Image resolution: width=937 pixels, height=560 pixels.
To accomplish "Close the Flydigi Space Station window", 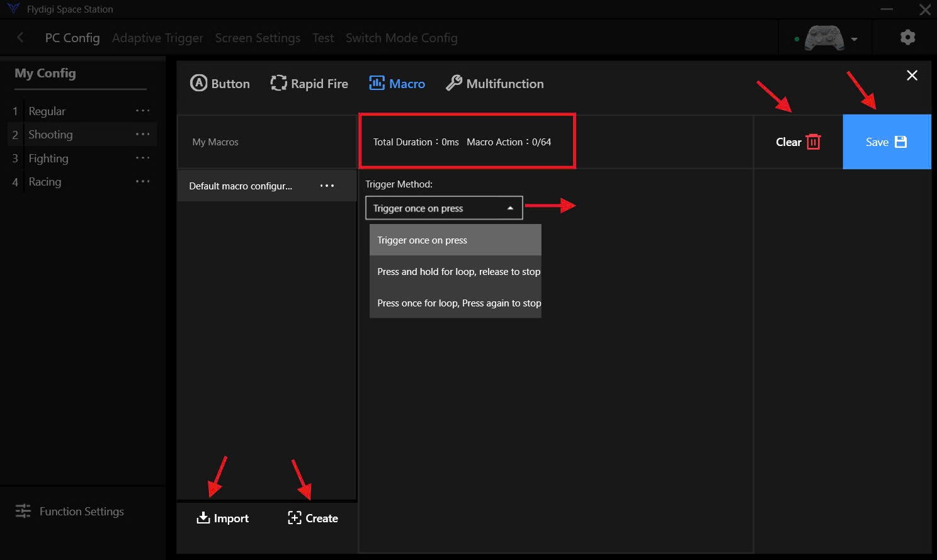I will 925,9.
